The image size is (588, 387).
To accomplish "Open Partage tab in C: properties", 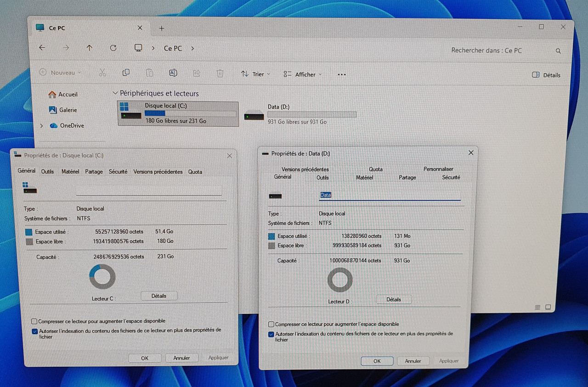I will coord(94,171).
